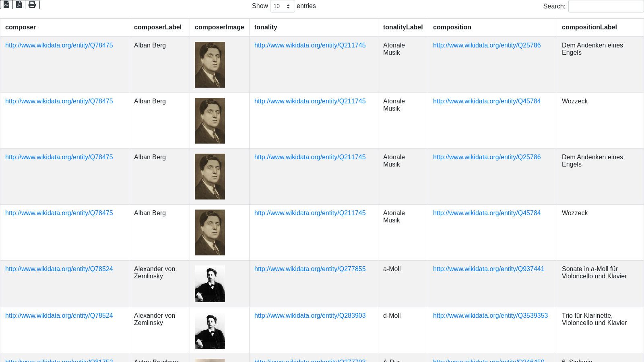
Task: Sort by the composition column header
Action: (452, 27)
